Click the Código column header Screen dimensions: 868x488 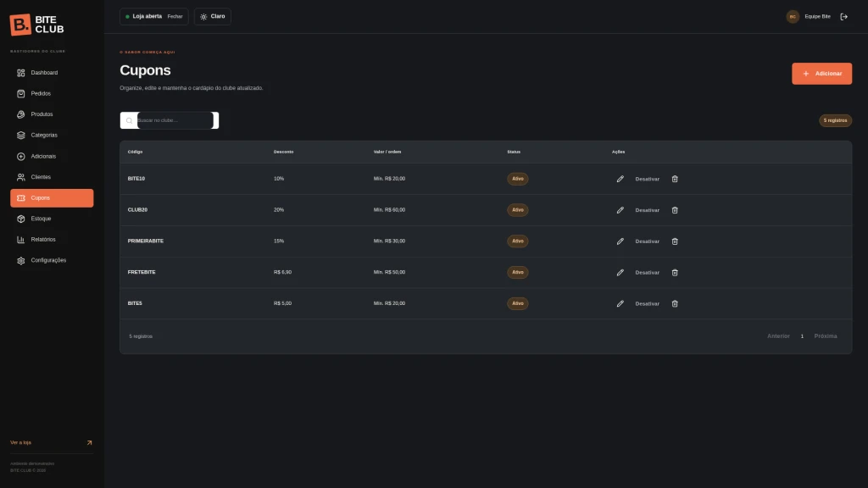135,152
